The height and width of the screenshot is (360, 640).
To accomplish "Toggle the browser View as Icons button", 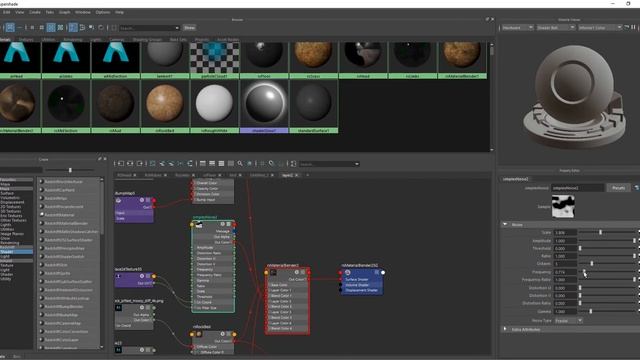I will [10, 27].
